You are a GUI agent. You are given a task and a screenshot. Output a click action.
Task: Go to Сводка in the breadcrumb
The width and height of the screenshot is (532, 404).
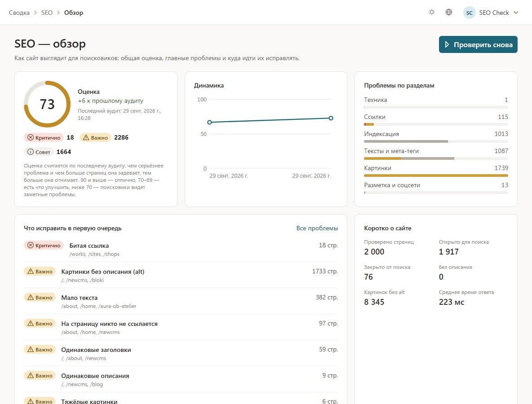(19, 13)
